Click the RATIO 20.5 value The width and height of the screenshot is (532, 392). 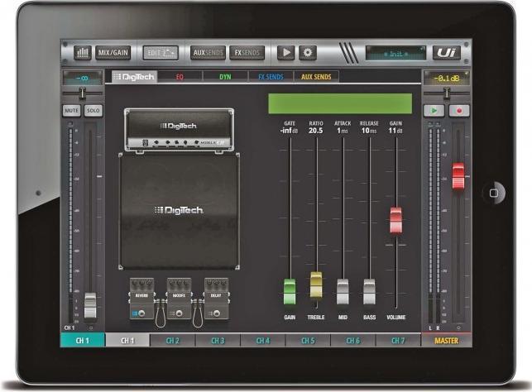[x=316, y=131]
